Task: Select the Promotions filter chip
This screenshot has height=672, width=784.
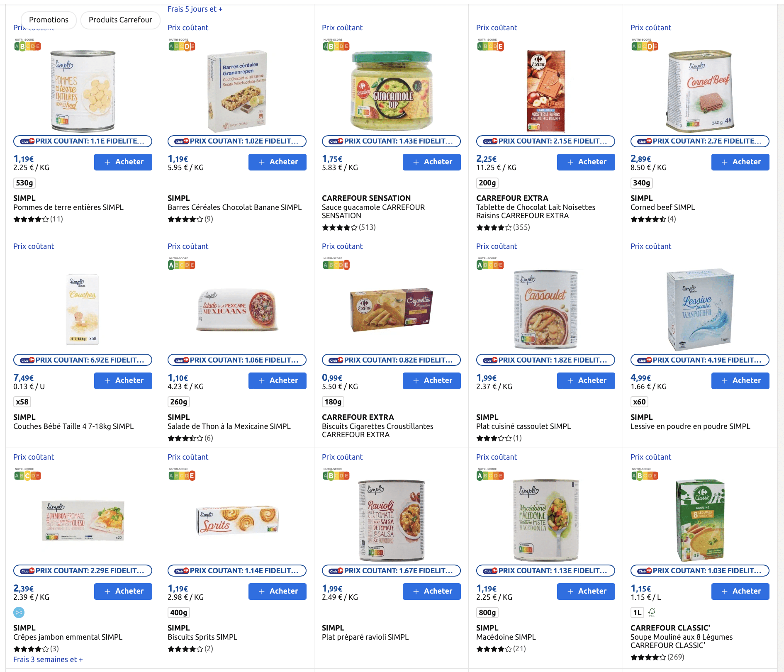Action: pos(49,20)
